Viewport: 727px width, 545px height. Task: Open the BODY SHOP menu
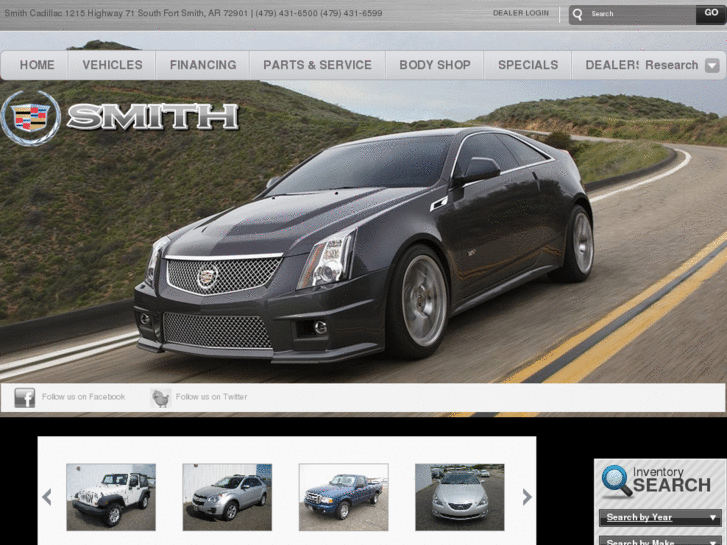[435, 65]
